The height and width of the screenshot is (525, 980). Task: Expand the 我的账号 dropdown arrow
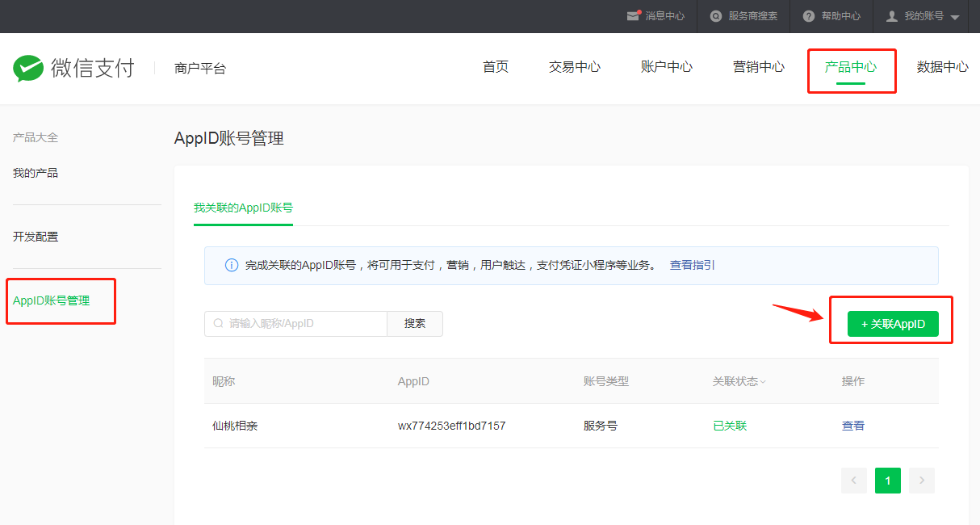(955, 17)
